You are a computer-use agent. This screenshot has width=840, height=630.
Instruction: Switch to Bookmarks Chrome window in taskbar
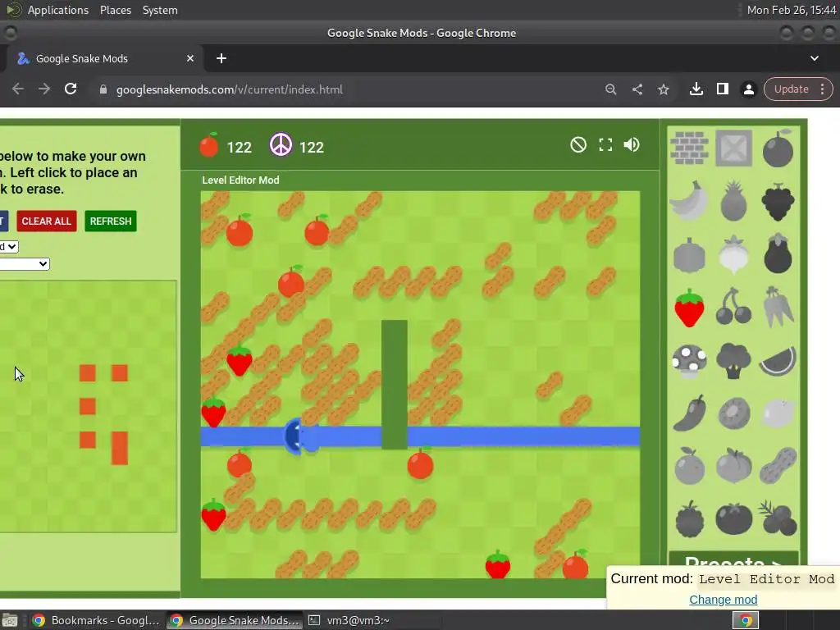click(x=95, y=620)
